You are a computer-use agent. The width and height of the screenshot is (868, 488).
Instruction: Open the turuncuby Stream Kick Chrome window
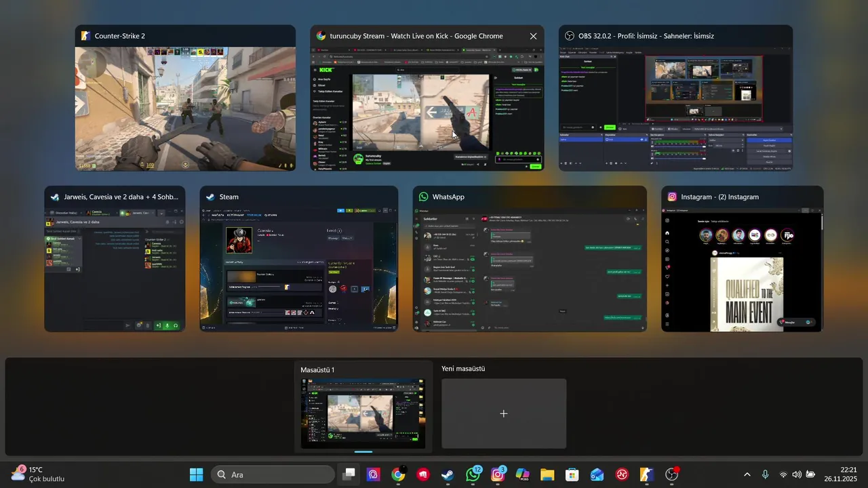(x=427, y=98)
